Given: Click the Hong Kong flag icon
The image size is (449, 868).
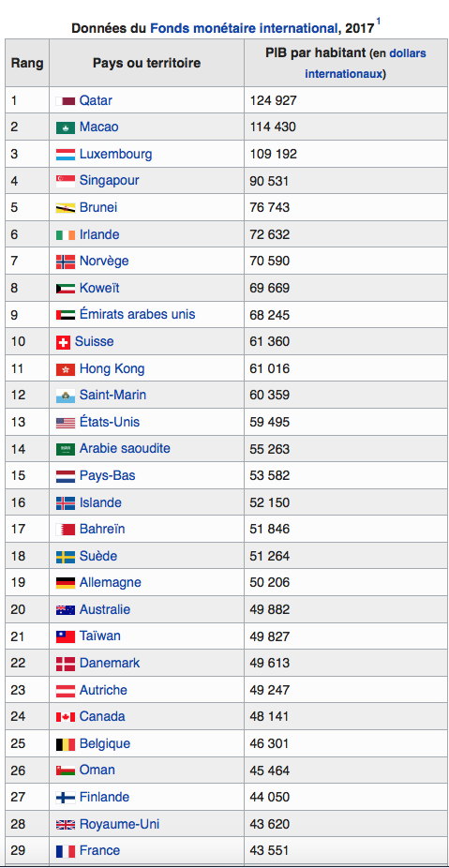Looking at the screenshot, I should click(x=66, y=369).
